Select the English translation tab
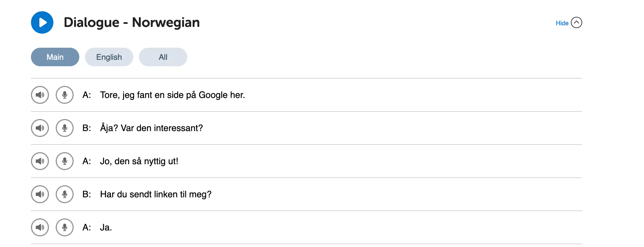This screenshot has width=644, height=247. coord(109,57)
